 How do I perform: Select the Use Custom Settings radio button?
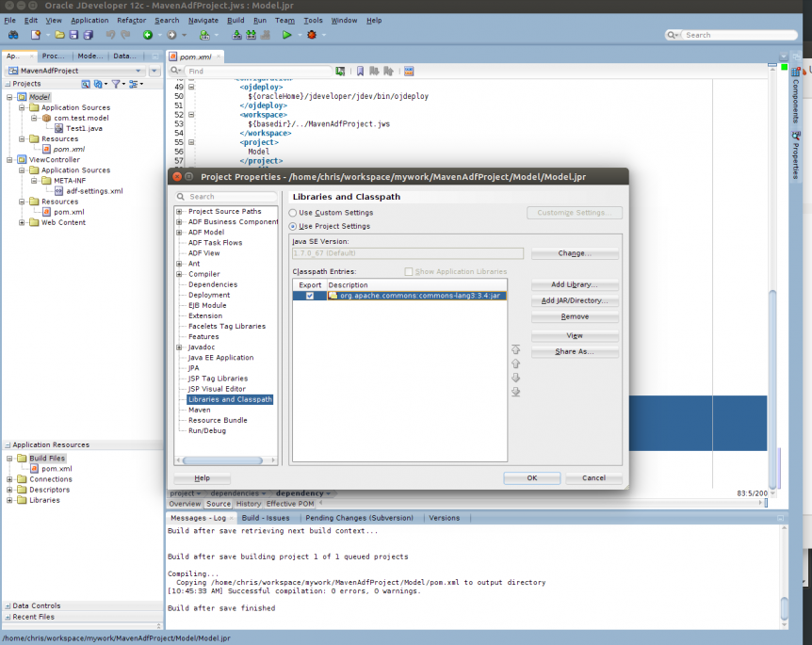293,213
